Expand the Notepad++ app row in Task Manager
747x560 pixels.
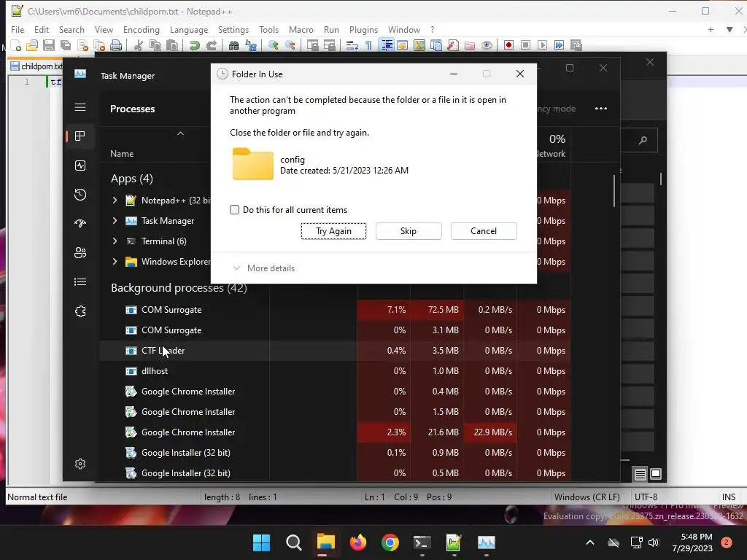pyautogui.click(x=115, y=201)
